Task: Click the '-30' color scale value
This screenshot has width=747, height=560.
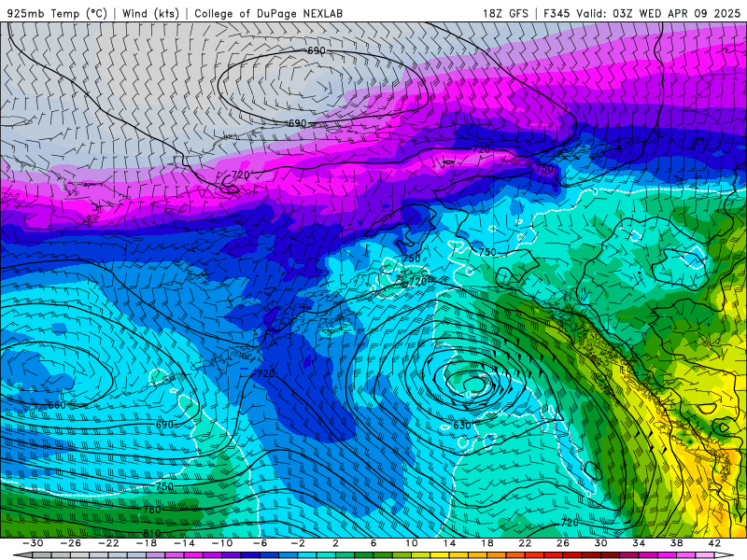Action: (33, 543)
